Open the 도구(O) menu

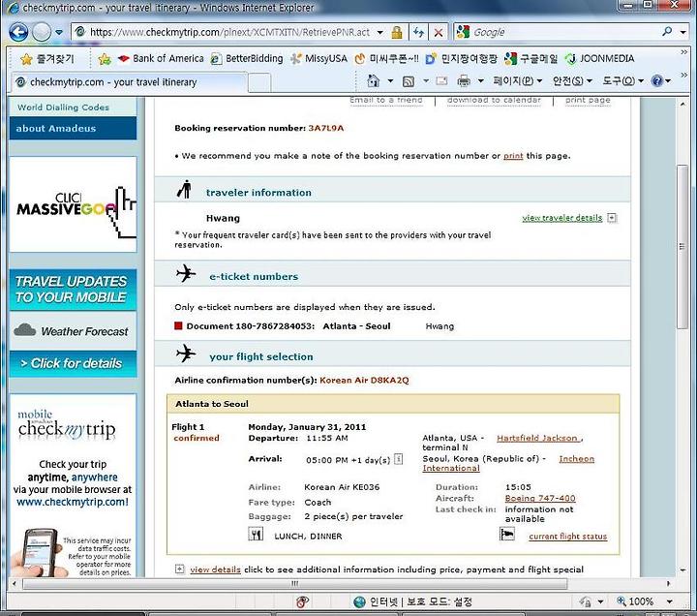tap(622, 81)
